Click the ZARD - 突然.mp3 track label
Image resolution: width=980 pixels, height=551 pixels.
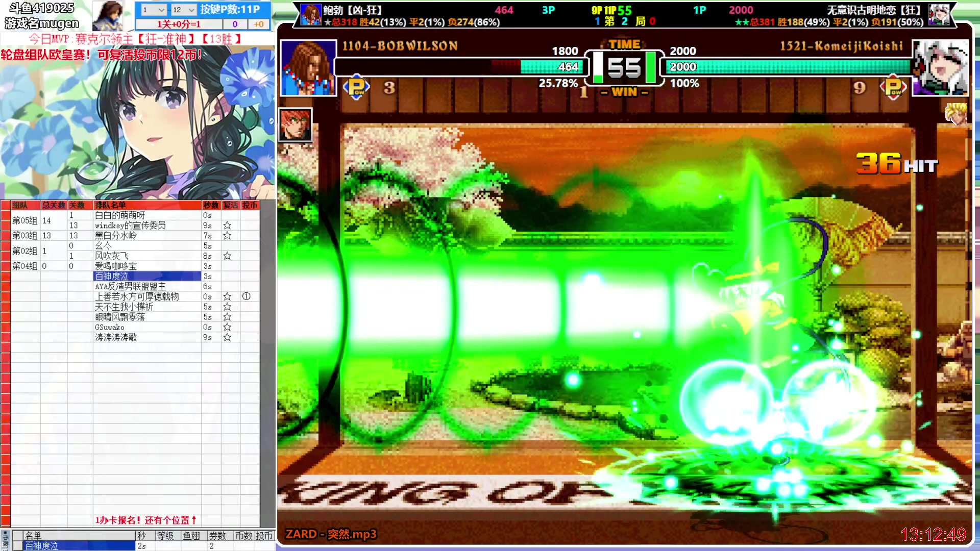331,534
